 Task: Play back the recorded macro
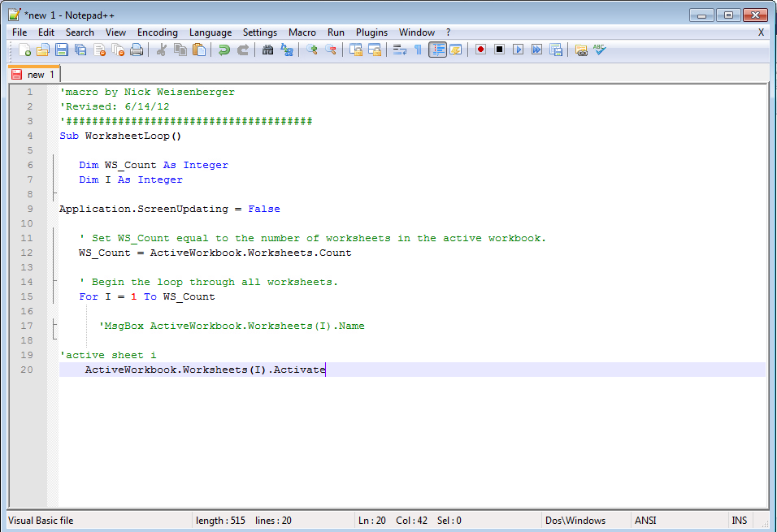pyautogui.click(x=518, y=50)
